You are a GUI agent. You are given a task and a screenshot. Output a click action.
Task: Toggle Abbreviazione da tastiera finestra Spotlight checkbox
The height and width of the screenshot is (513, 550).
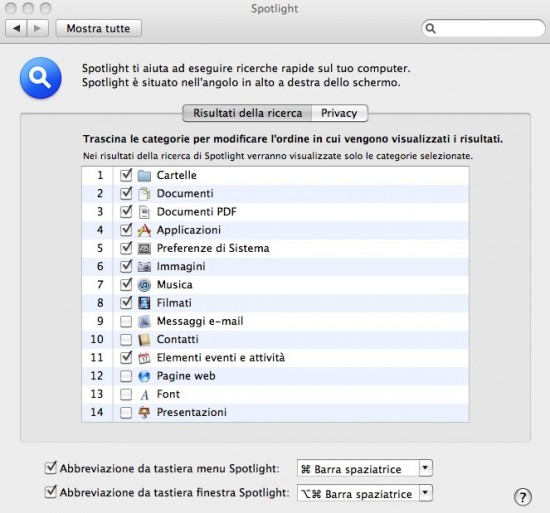coord(51,492)
